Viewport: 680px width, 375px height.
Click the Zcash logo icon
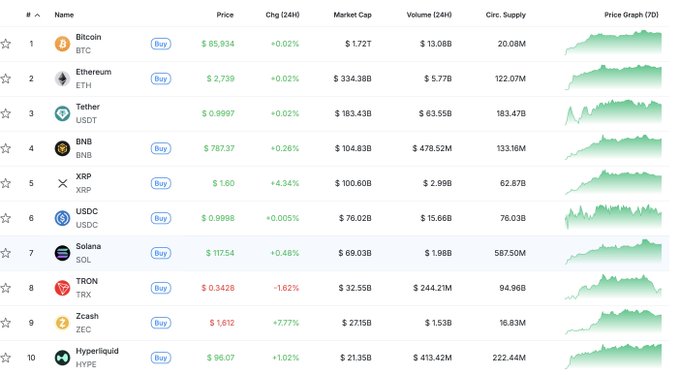[x=62, y=323]
